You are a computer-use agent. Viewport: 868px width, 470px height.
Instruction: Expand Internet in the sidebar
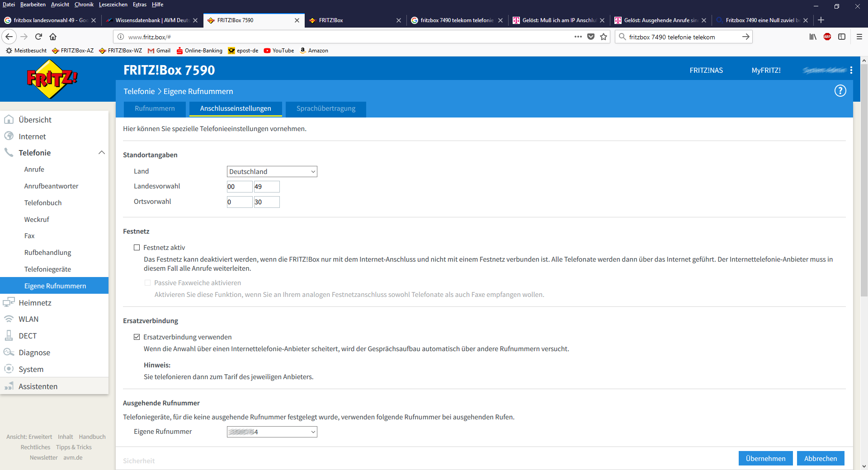pos(32,136)
